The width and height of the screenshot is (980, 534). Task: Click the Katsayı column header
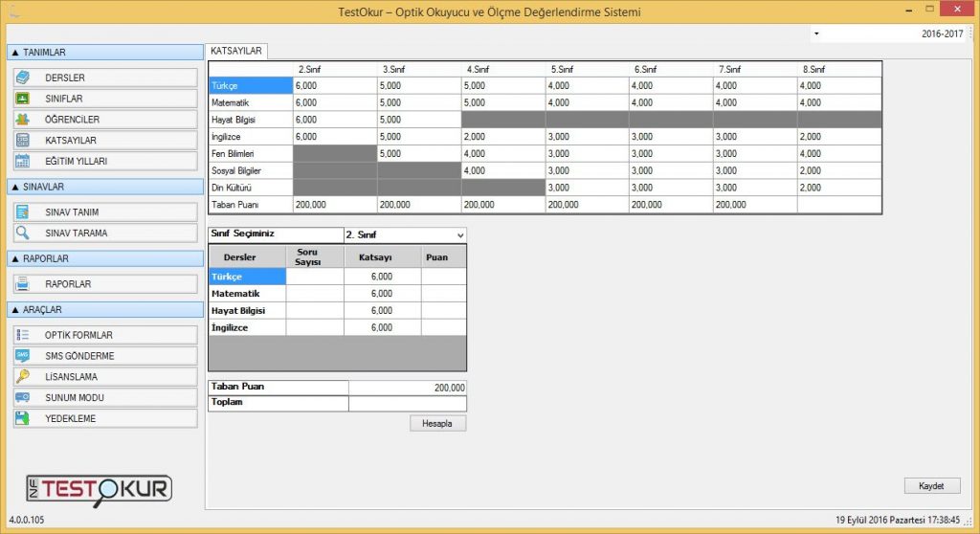tap(382, 257)
